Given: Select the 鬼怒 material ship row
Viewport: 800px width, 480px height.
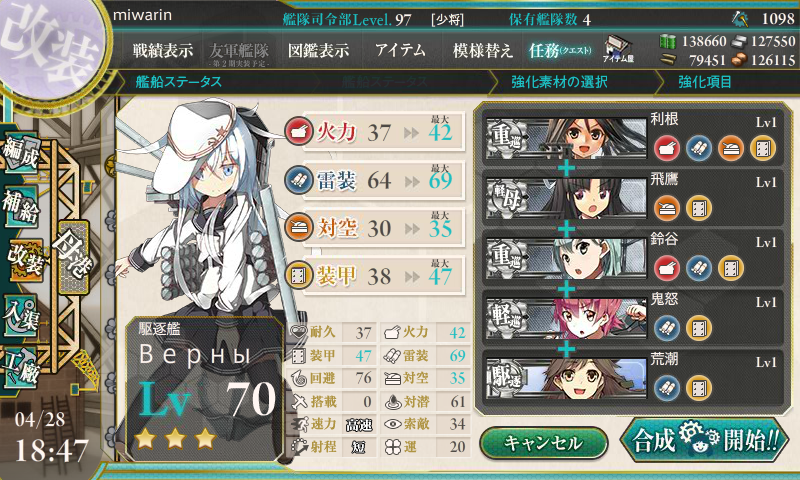Looking at the screenshot, I should pos(633,318).
